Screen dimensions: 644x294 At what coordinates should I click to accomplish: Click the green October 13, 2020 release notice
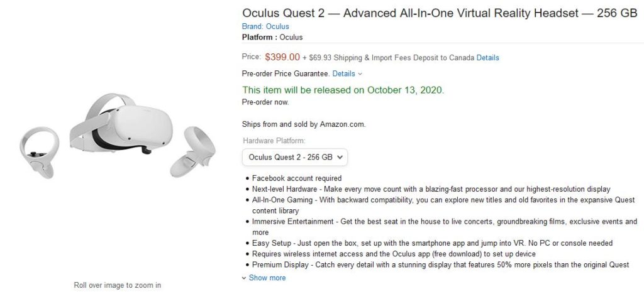[x=343, y=90]
